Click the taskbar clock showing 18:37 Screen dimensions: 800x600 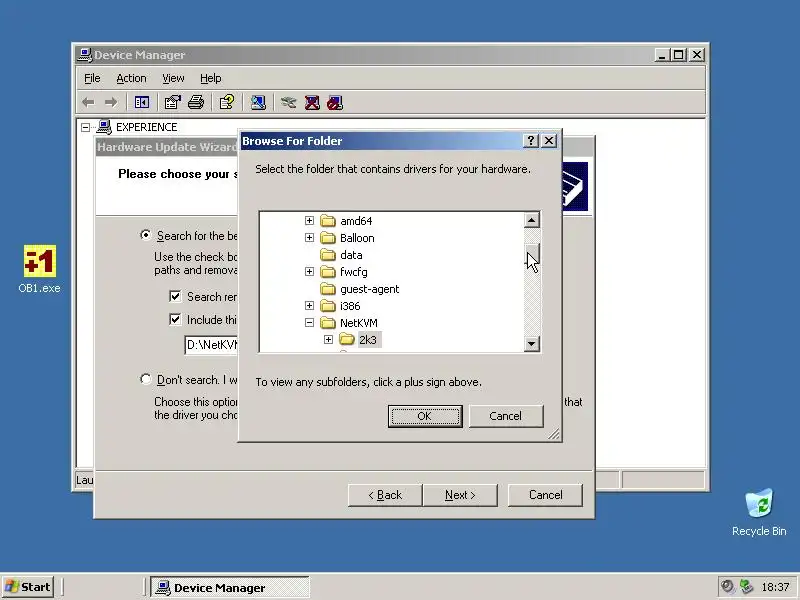(x=775, y=587)
